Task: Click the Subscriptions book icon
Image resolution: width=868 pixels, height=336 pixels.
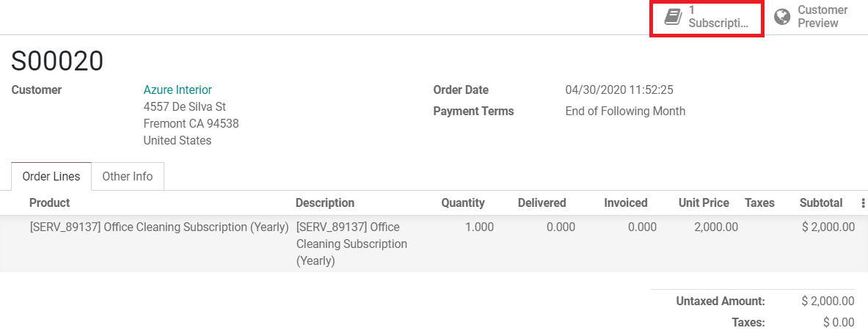Action: point(673,17)
